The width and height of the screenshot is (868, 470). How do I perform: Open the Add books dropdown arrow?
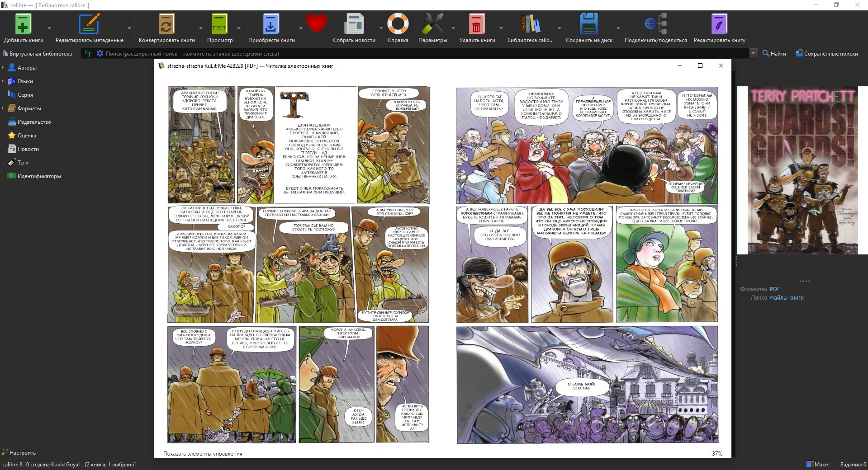[49, 28]
